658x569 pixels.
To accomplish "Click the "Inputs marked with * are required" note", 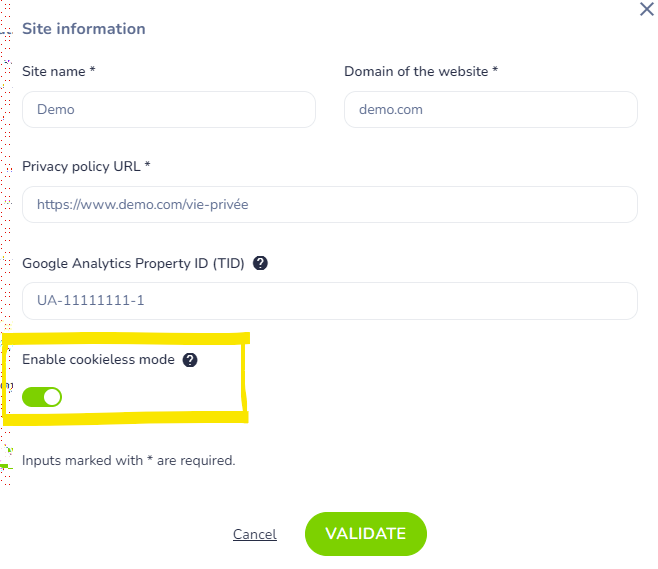I will point(129,461).
